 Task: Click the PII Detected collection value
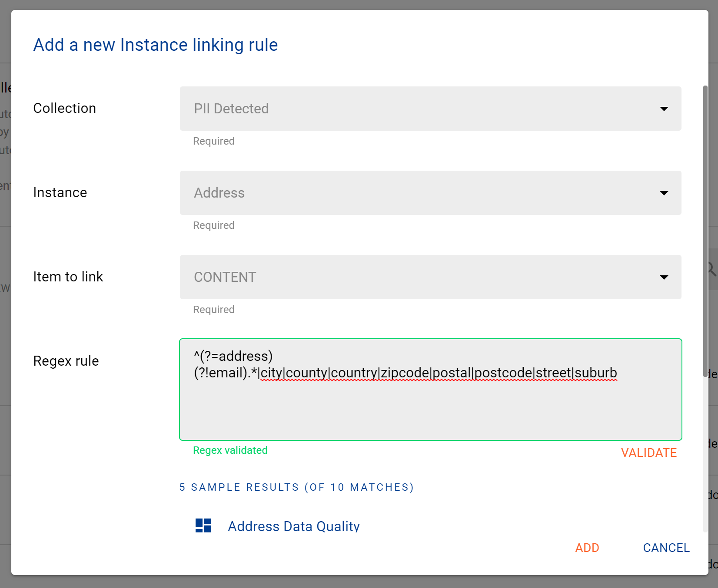[231, 109]
